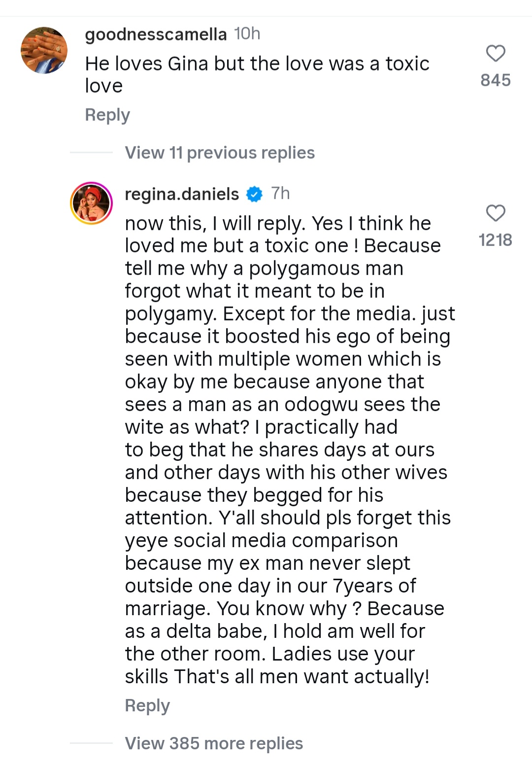View the 1218 likes count
The width and height of the screenshot is (532, 769).
click(496, 240)
